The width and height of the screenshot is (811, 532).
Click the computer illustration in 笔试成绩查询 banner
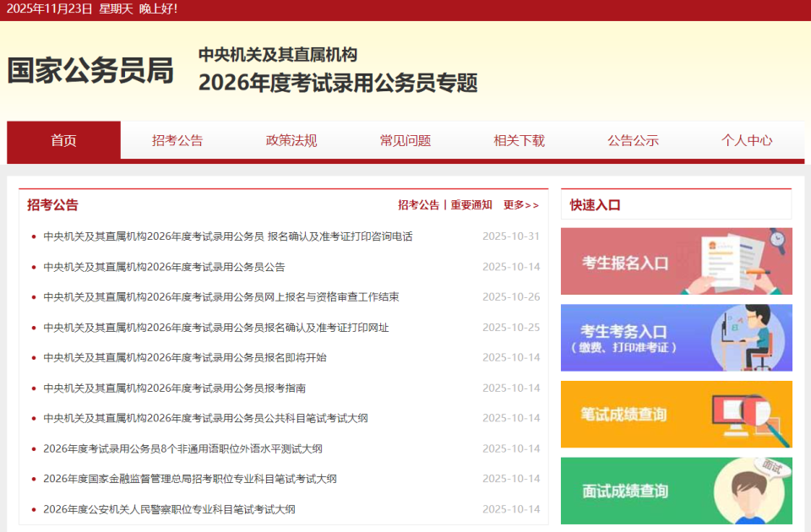(736, 414)
